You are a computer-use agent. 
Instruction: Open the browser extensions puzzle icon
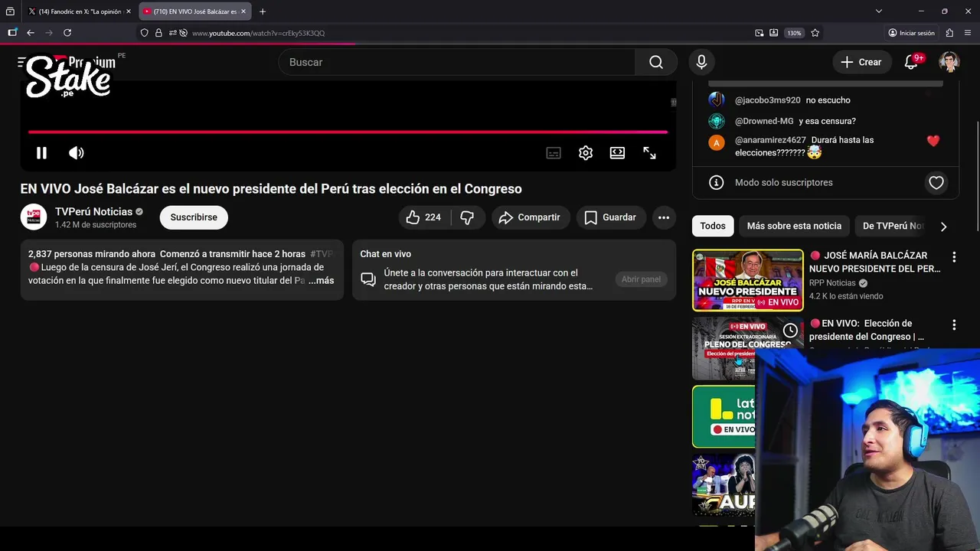pyautogui.click(x=949, y=33)
